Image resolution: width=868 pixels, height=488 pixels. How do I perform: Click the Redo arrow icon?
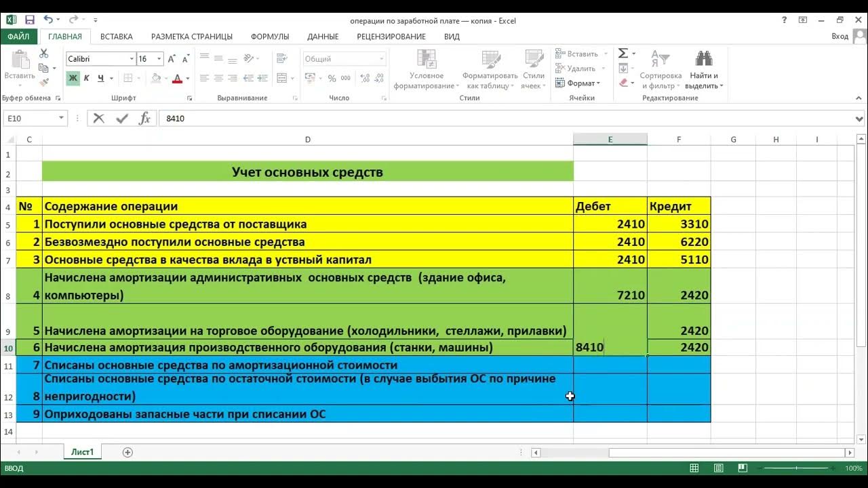(73, 20)
